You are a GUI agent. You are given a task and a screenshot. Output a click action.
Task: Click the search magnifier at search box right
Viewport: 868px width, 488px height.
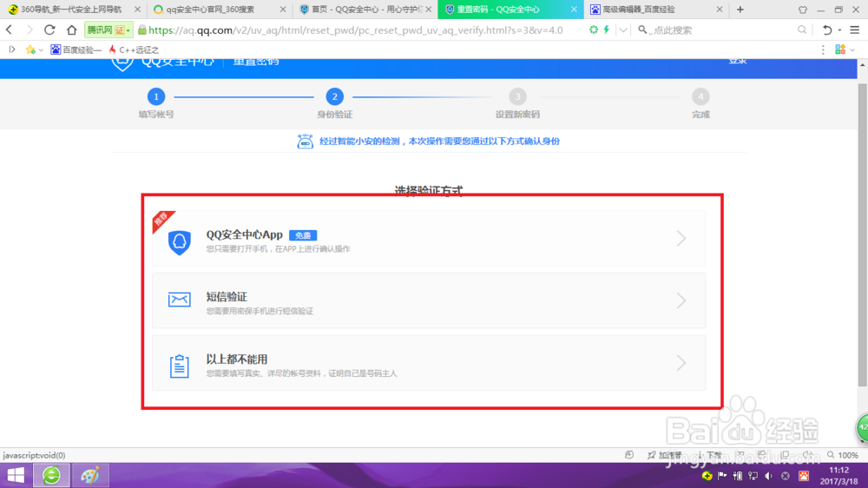pyautogui.click(x=801, y=30)
